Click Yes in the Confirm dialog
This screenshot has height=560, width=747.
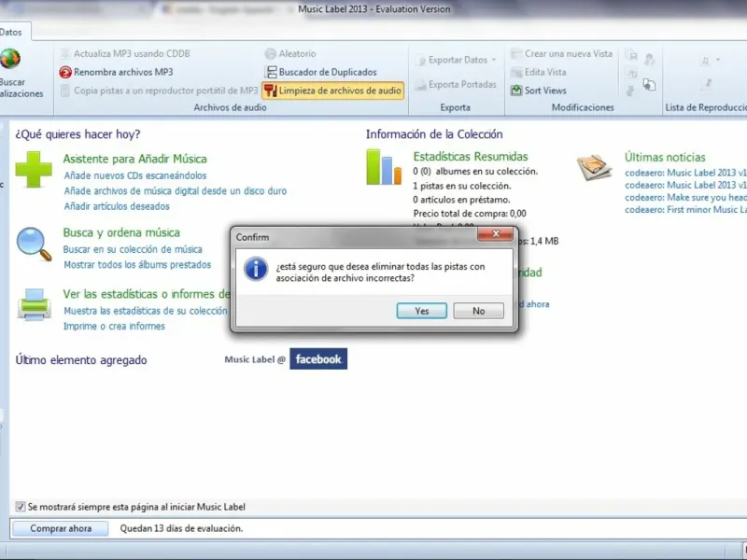422,311
